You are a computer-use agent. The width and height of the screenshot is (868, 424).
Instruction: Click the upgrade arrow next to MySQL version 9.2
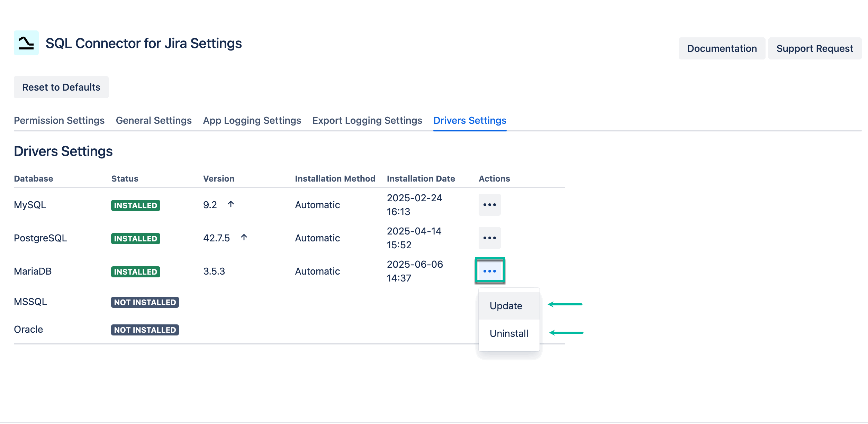pos(231,204)
